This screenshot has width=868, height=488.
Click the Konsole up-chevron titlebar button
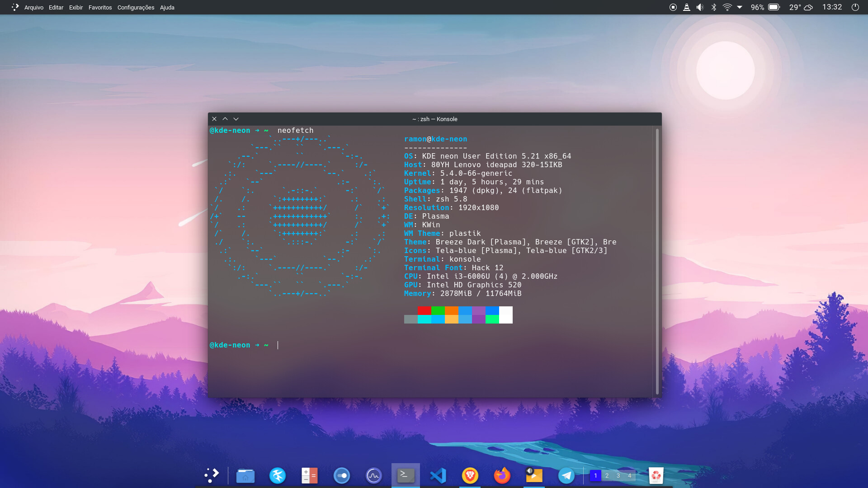(225, 119)
